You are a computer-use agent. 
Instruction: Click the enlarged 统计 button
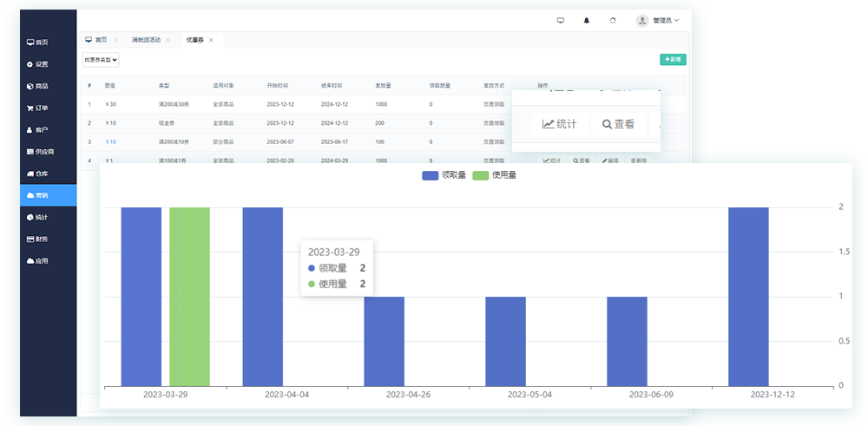click(560, 124)
